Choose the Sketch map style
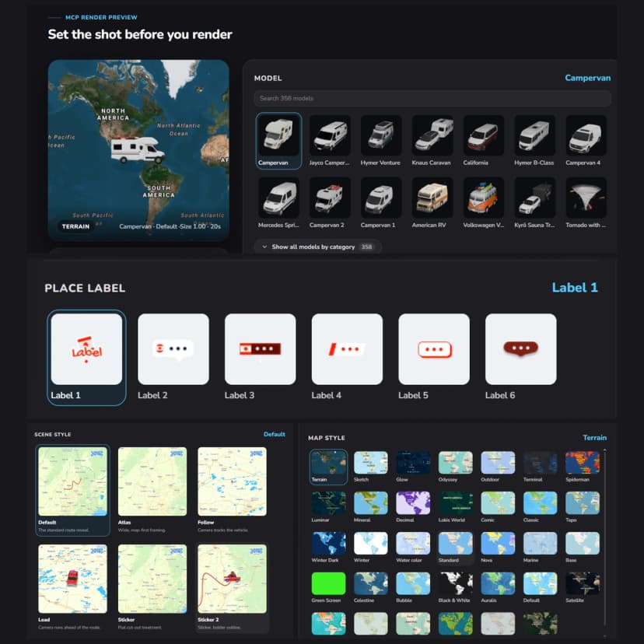Screen dimensions: 644x644 [x=370, y=463]
